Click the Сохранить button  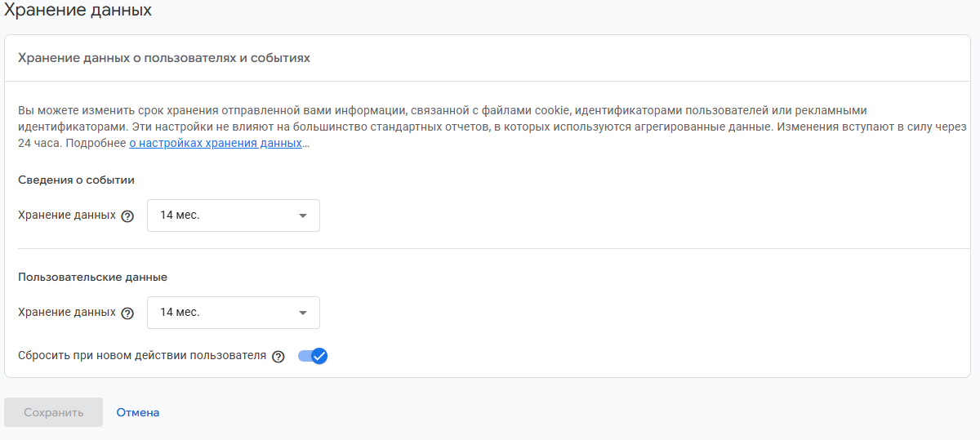54,412
